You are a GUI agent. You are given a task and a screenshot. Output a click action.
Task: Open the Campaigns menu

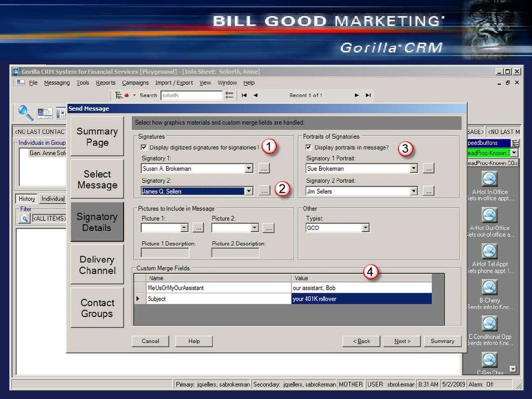pyautogui.click(x=136, y=83)
